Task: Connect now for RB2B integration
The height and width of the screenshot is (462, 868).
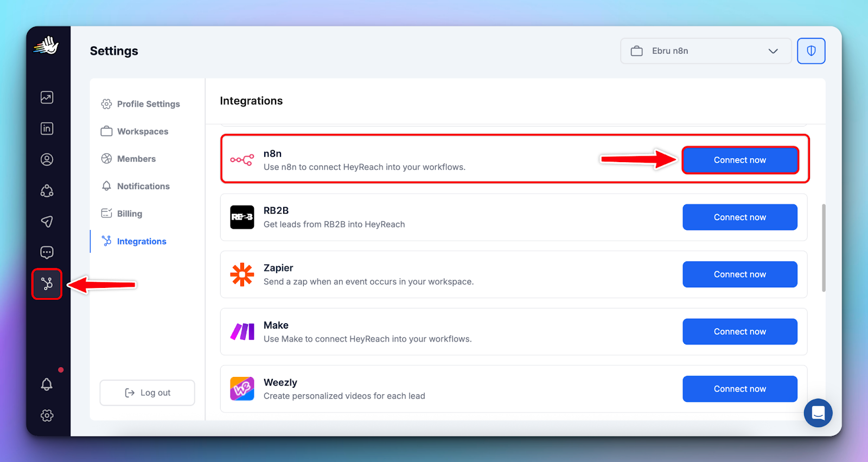Action: (740, 217)
